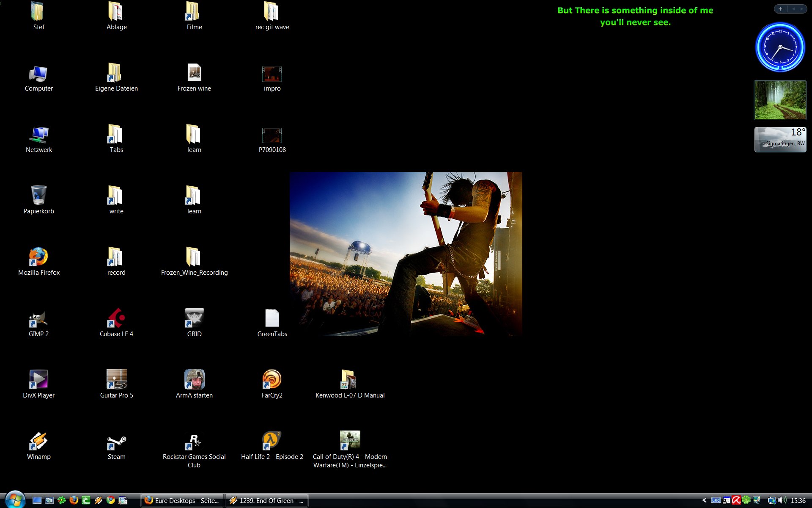Open the rec git wave folder
This screenshot has width=812, height=508.
pos(272,16)
